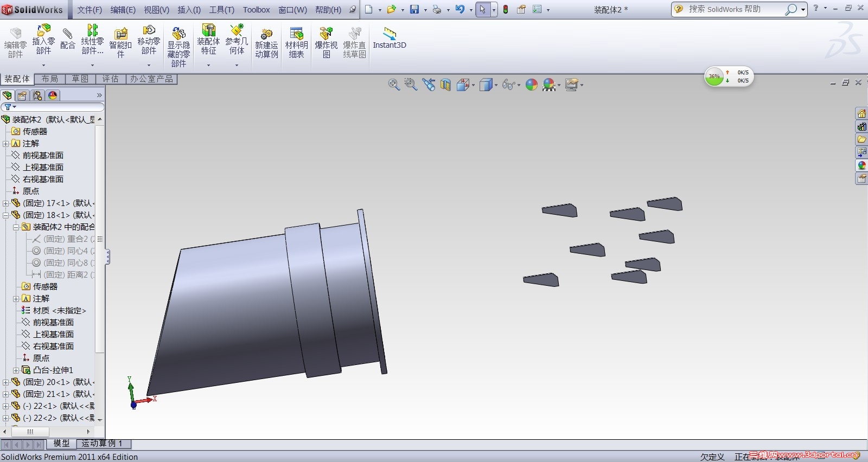Viewport: 868px width, 462px height.
Task: Open the FeatureManager design tree tab
Action: tap(8, 95)
